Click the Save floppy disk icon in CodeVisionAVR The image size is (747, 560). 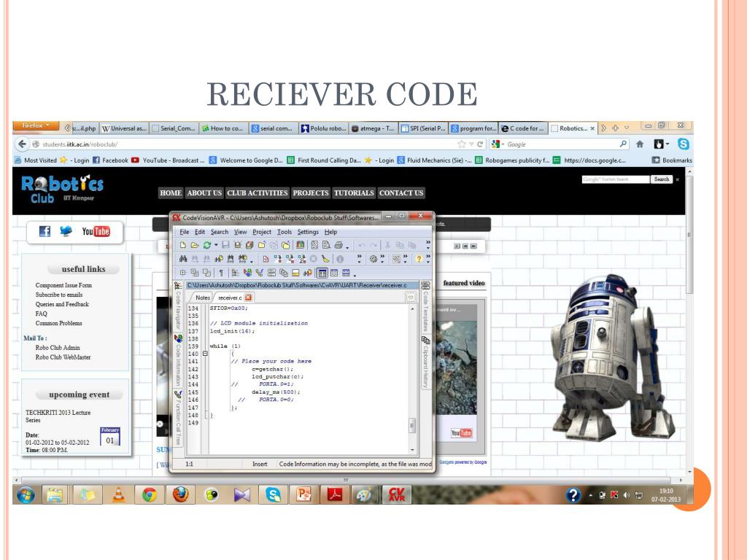(x=225, y=245)
